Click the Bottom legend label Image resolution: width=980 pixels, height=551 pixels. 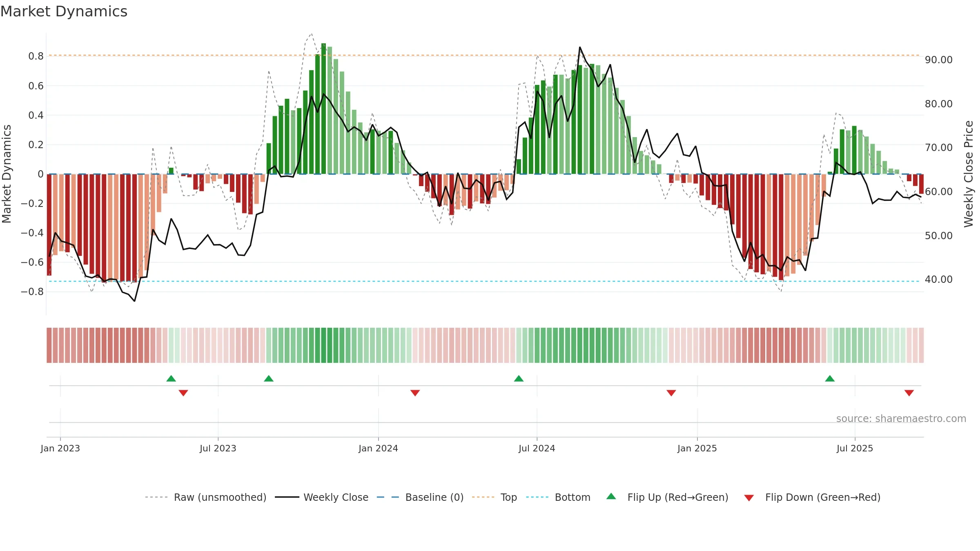(x=572, y=497)
